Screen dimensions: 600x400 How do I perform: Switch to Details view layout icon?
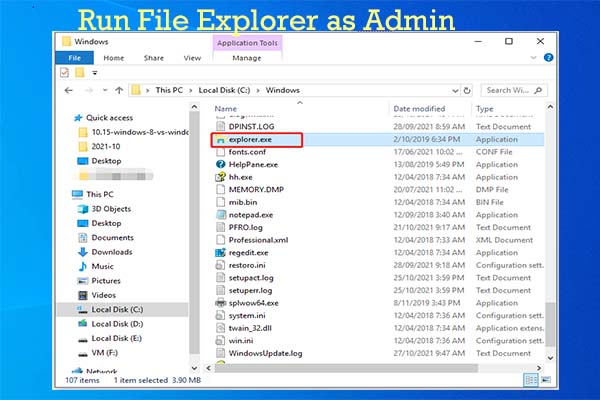coord(531,380)
